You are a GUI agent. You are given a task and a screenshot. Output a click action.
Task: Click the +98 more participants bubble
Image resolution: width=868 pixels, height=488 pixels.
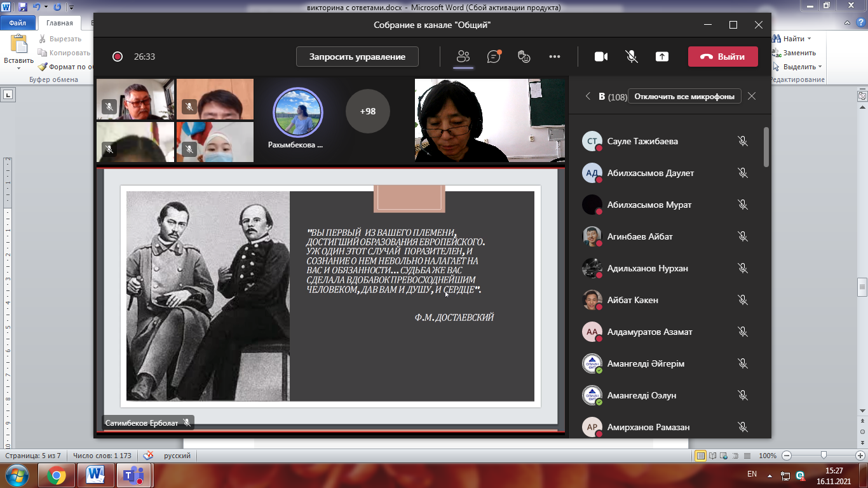(367, 111)
